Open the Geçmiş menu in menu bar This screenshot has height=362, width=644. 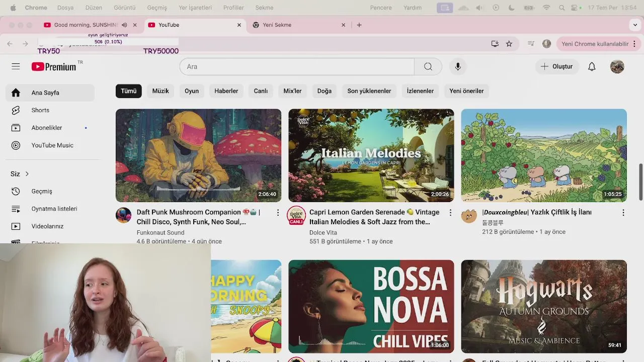(157, 8)
